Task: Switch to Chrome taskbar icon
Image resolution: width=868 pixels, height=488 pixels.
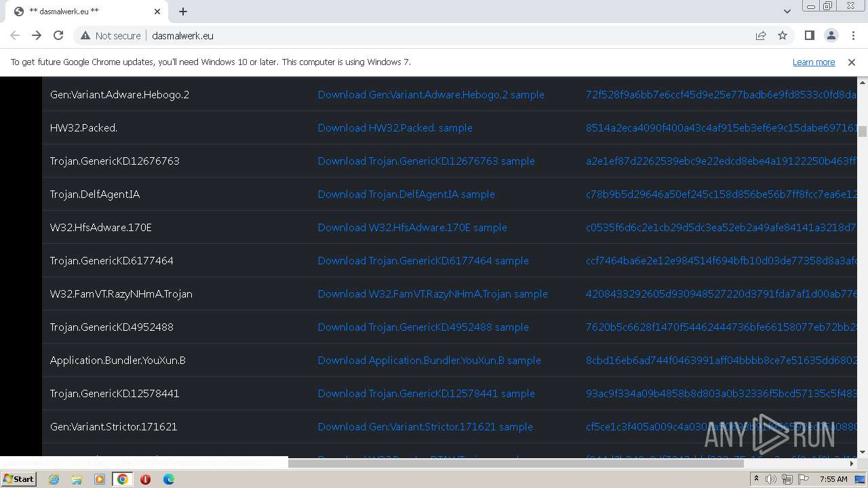Action: pos(122,479)
